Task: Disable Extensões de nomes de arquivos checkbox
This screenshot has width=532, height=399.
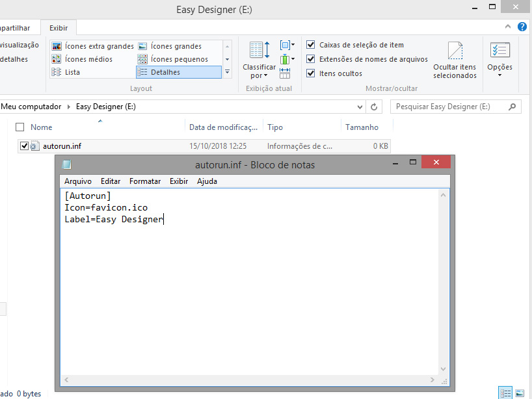Action: 311,59
